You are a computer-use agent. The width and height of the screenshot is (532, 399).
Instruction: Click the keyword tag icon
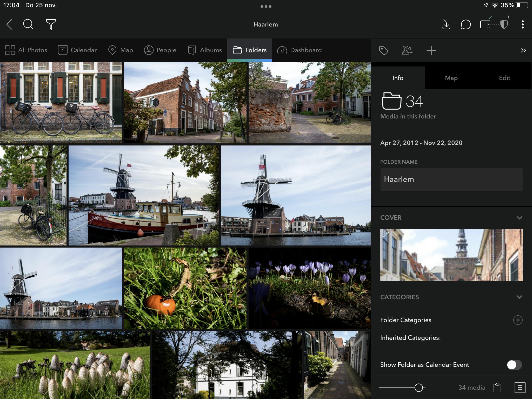[383, 50]
